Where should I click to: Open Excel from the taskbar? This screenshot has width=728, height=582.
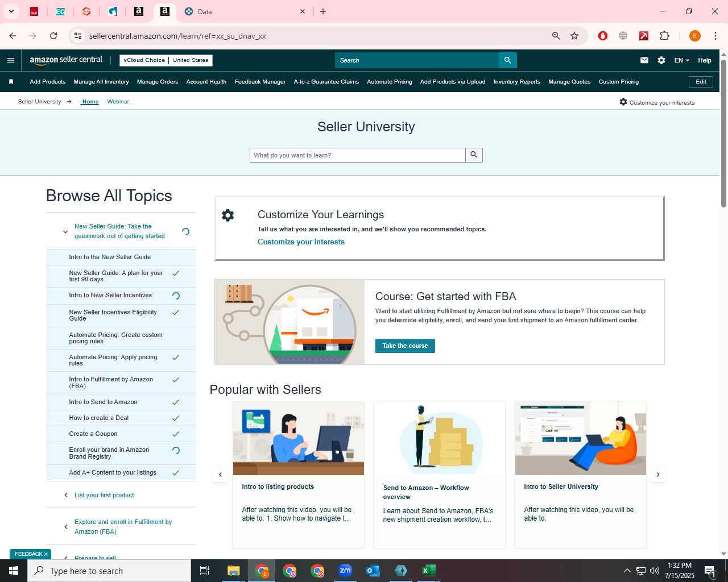[429, 571]
